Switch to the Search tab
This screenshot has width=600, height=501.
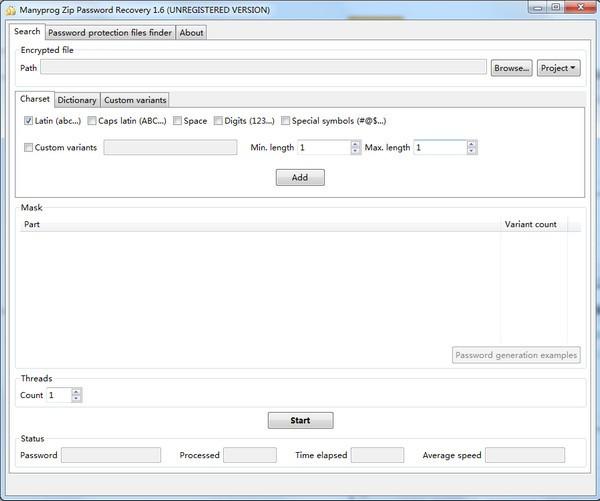[x=27, y=32]
